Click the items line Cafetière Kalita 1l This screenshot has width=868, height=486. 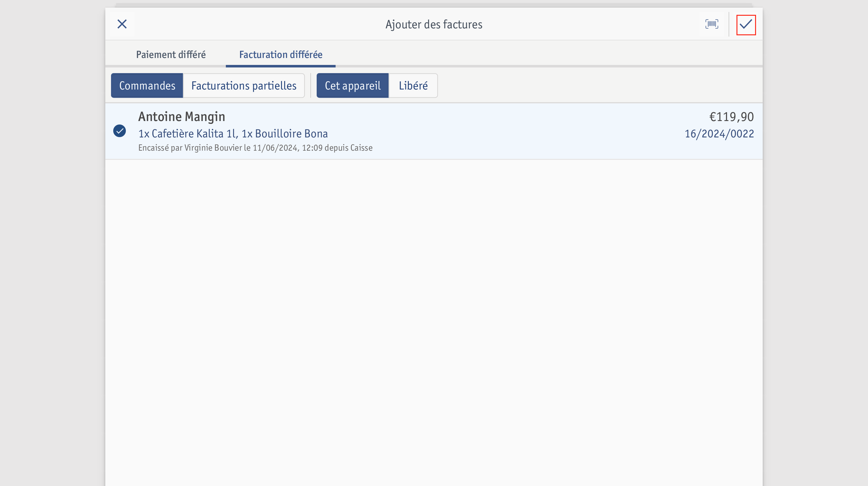tap(233, 134)
